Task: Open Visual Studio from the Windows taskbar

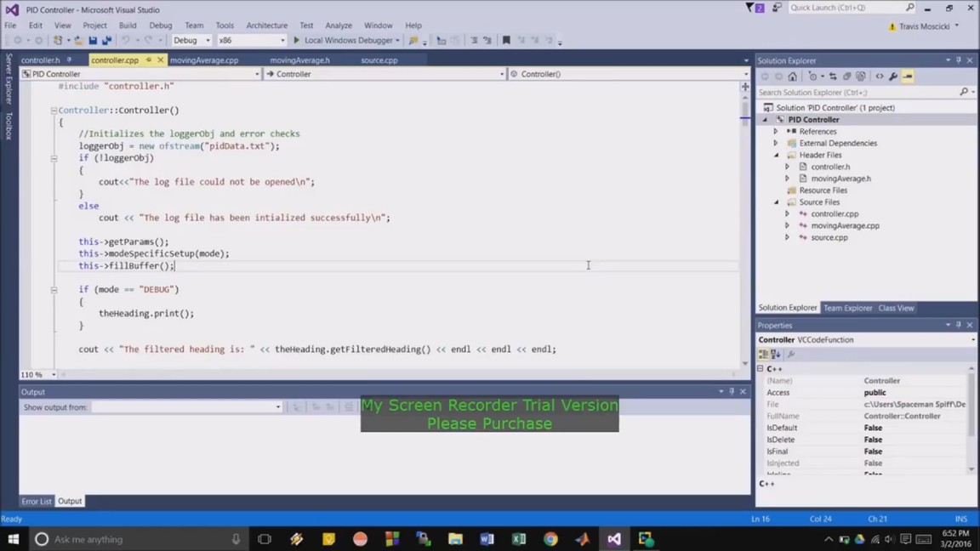Action: pos(614,539)
